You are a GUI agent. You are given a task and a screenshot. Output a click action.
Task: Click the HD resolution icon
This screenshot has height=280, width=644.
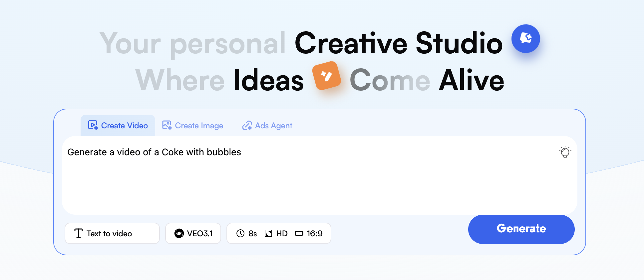[268, 233]
